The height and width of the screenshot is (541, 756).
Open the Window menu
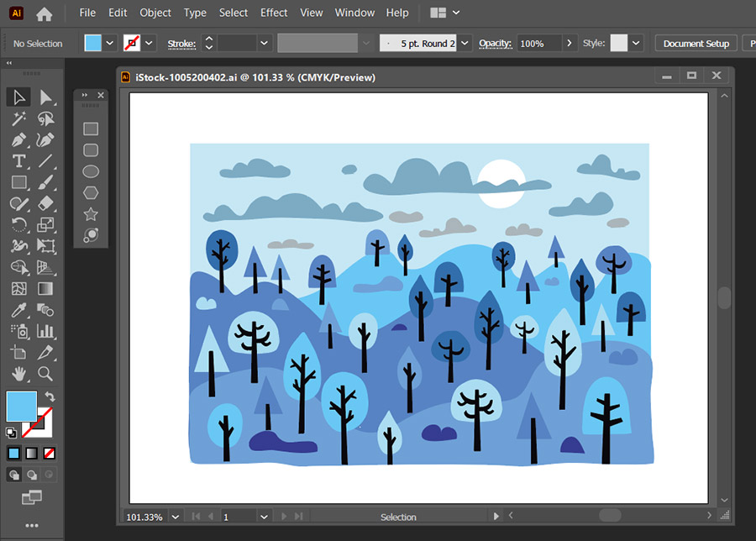coord(354,13)
